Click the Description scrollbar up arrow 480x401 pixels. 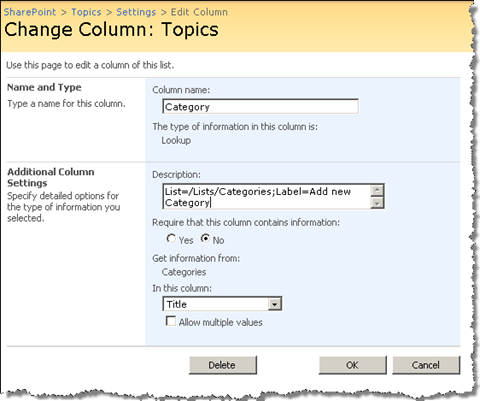[377, 190]
